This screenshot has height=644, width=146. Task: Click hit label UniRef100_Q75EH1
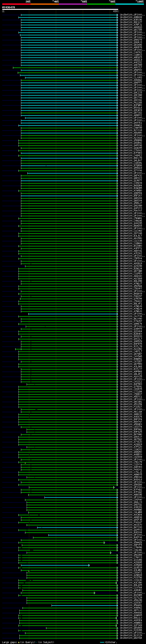click(x=131, y=387)
